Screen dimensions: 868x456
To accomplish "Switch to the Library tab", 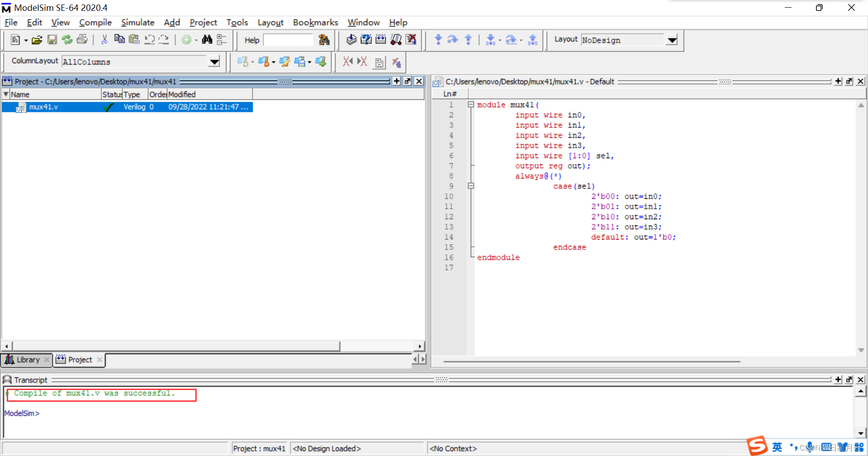I will (27, 360).
